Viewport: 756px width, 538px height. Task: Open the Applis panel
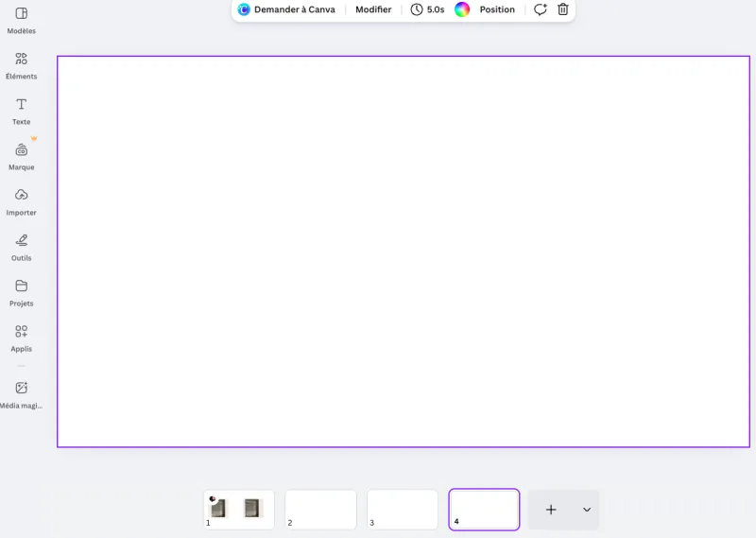(x=21, y=338)
